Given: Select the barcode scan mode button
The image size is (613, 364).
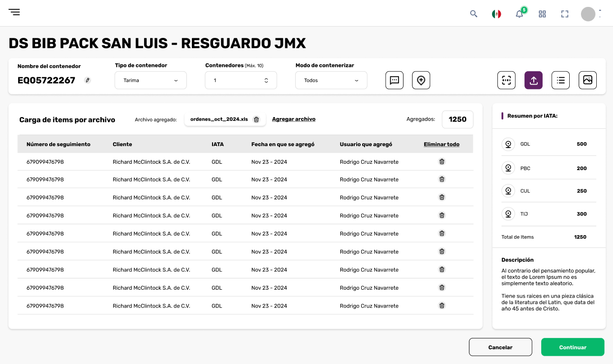Looking at the screenshot, I should click(x=506, y=80).
